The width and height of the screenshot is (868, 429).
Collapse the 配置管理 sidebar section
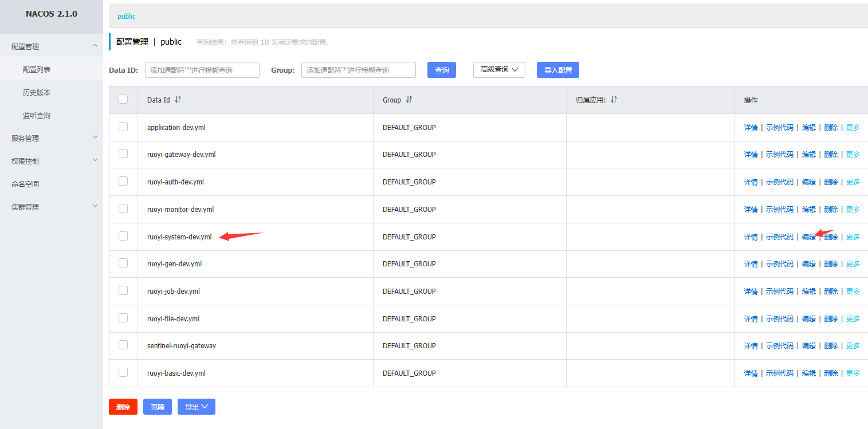pyautogui.click(x=52, y=46)
